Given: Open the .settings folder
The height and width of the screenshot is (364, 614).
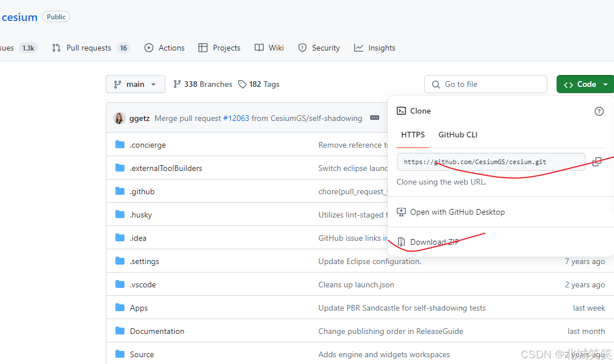Looking at the screenshot, I should [x=144, y=261].
